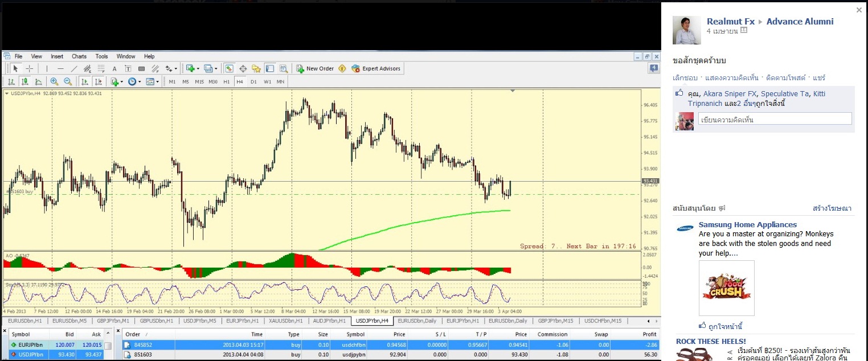Open the Profiles dropdown

(216, 68)
